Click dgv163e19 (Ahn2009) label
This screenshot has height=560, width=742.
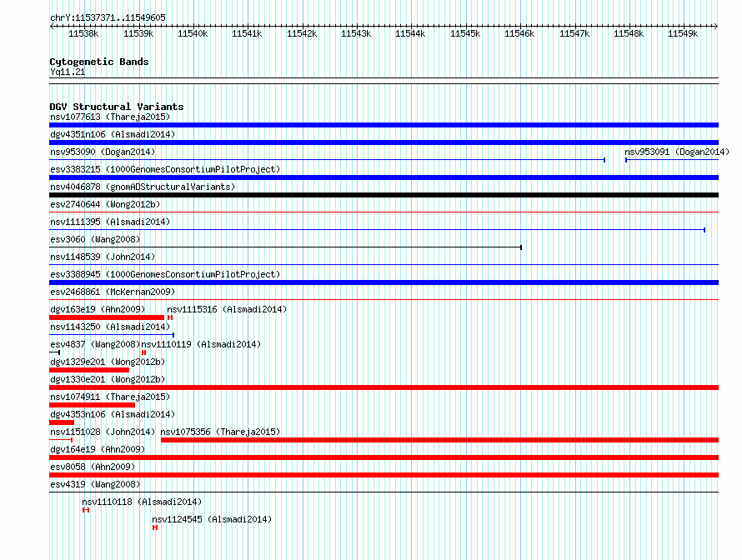coord(98,309)
